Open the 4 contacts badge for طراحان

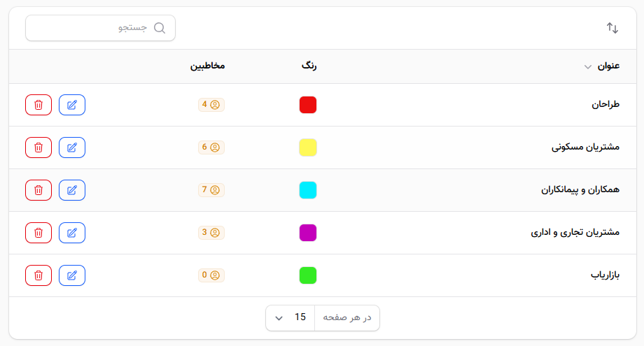(x=211, y=105)
